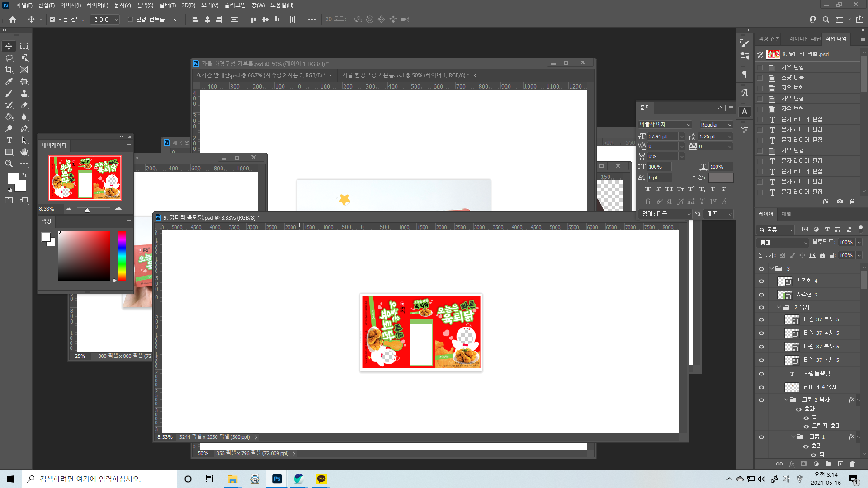Collapse the 2 복사 layer group

tap(779, 307)
